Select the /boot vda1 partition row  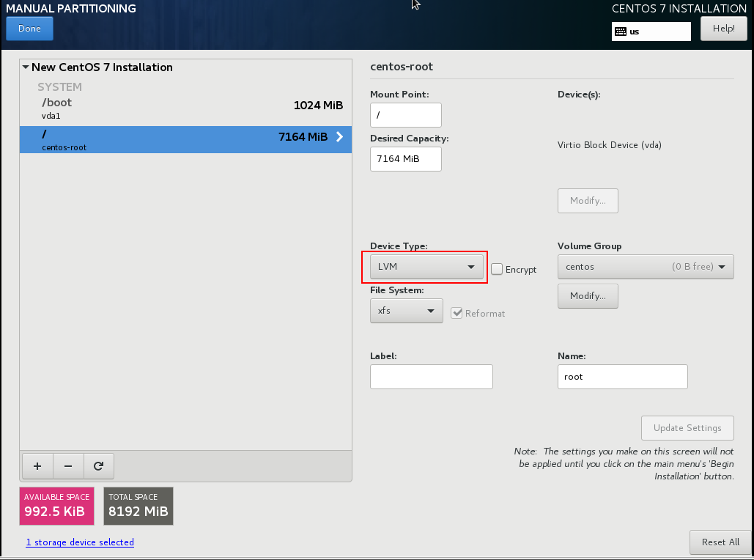click(x=185, y=109)
